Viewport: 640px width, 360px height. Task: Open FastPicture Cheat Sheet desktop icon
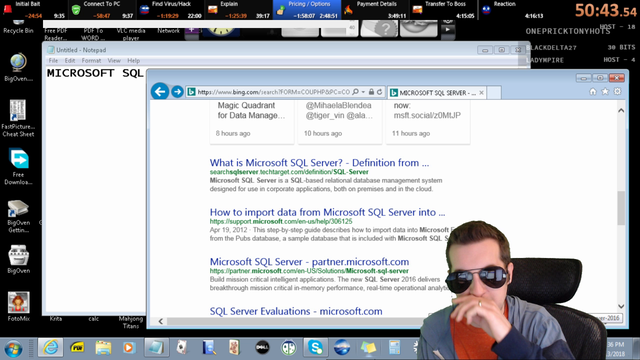tap(18, 118)
